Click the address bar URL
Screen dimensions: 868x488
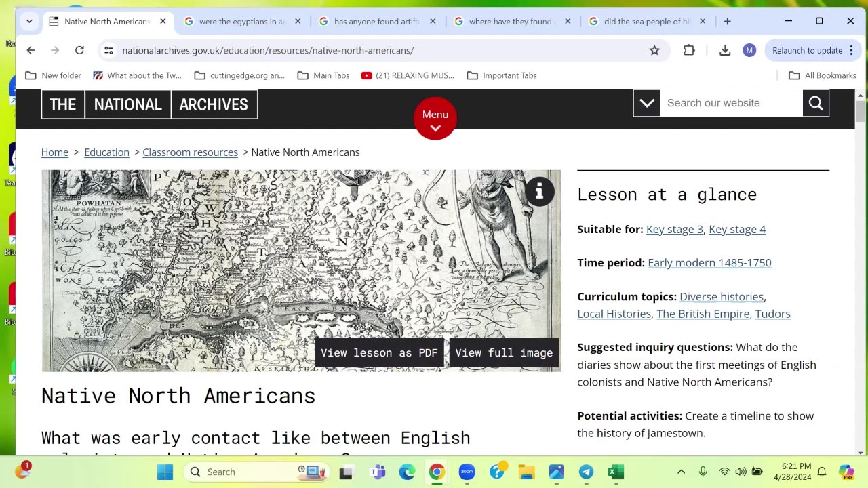coord(268,50)
